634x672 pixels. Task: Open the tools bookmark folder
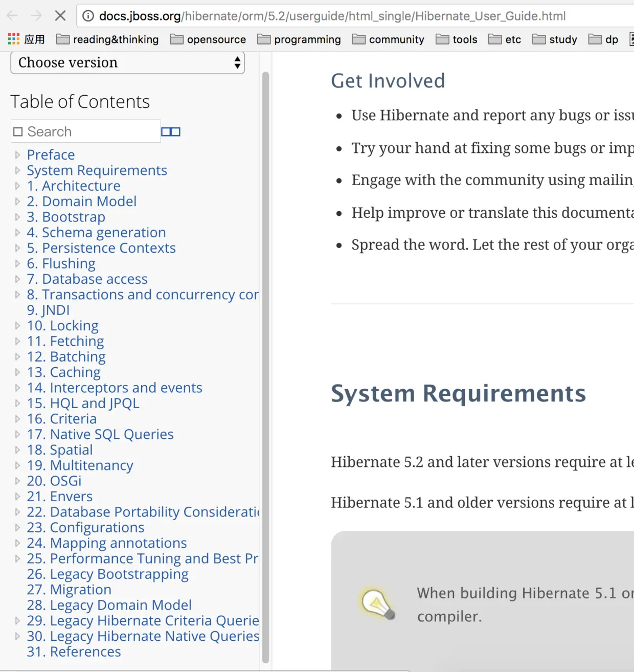pos(457,39)
